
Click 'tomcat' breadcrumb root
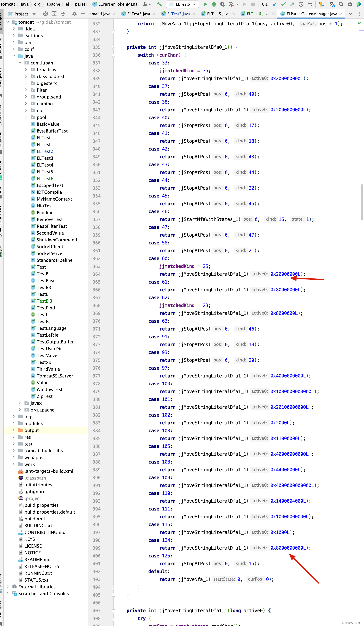coord(8,4)
